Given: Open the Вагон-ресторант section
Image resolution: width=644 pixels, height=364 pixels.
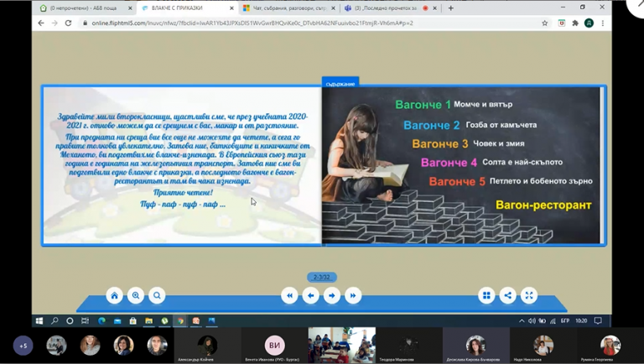Looking at the screenshot, I should 543,205.
